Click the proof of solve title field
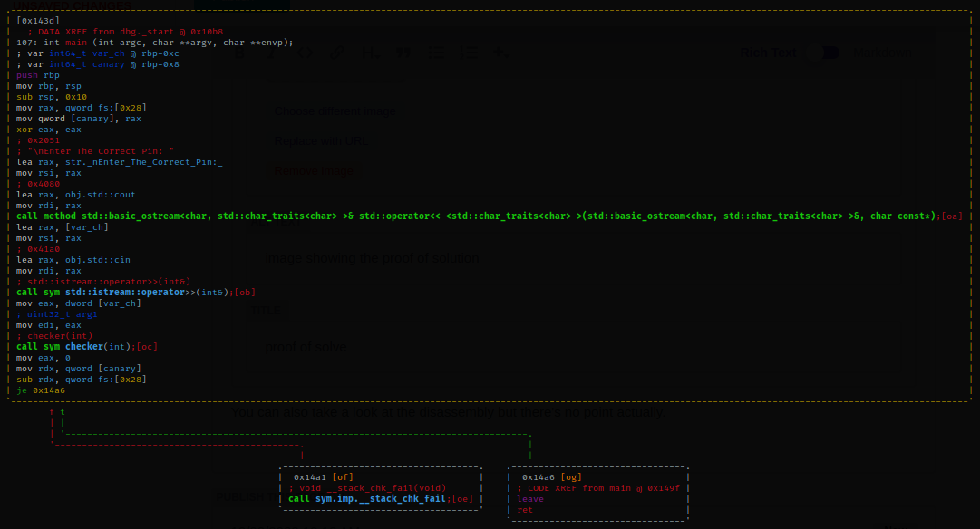Screen dimensions: 980x529 point(306,347)
